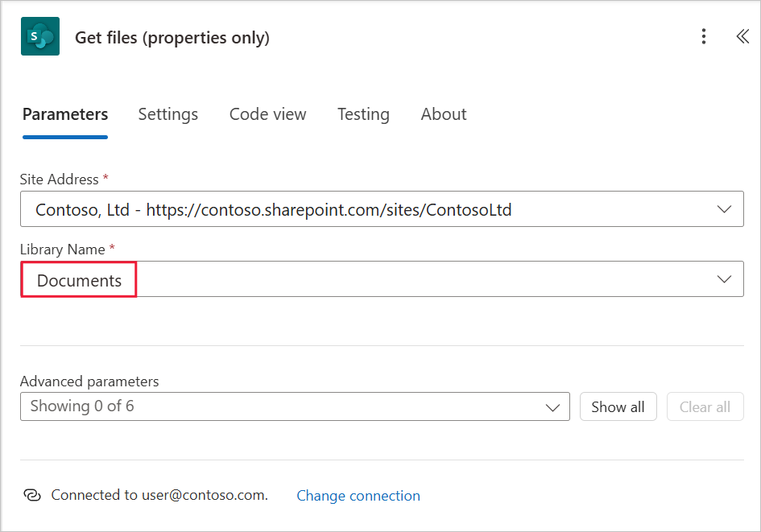
Task: Click the Show all button
Action: [618, 406]
